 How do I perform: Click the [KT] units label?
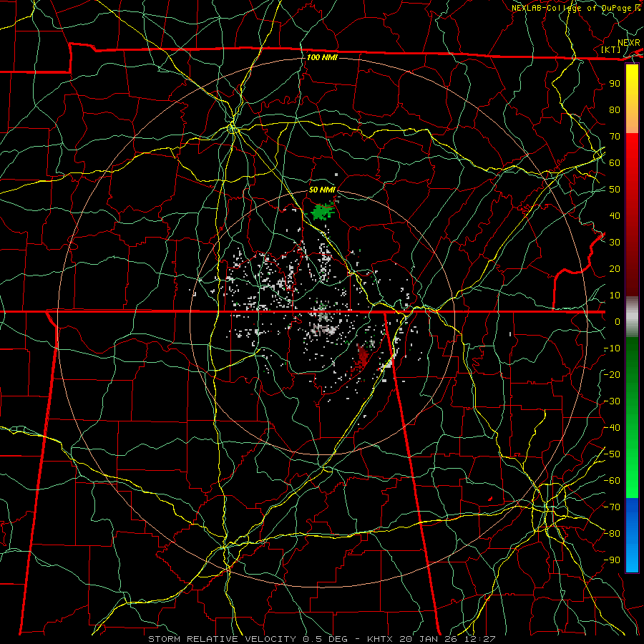click(611, 49)
